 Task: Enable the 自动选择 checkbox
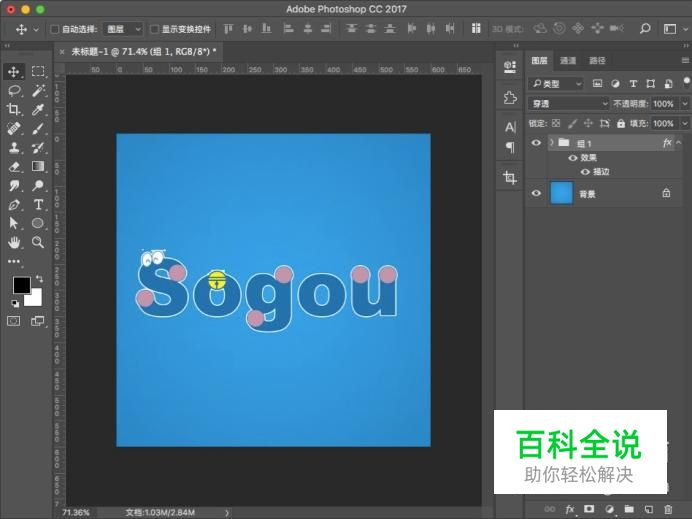point(55,29)
